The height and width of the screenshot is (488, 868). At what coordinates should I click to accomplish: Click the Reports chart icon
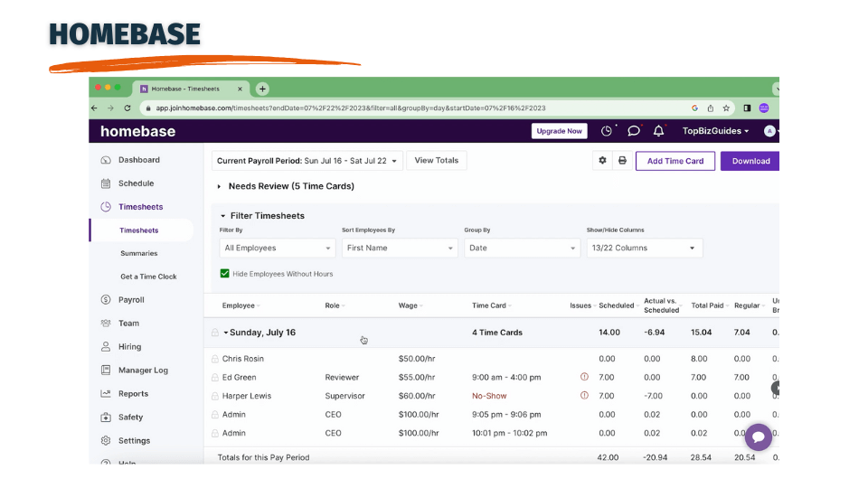106,393
